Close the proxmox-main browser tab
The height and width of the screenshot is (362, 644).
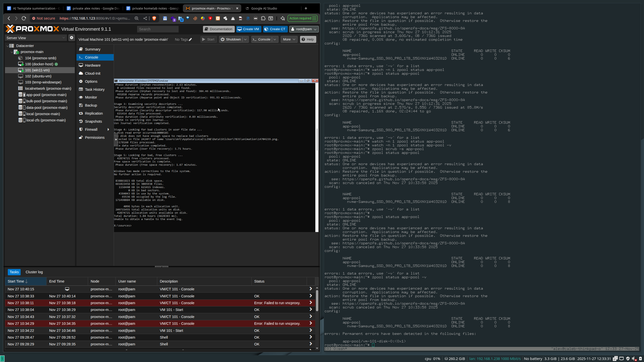237,8
